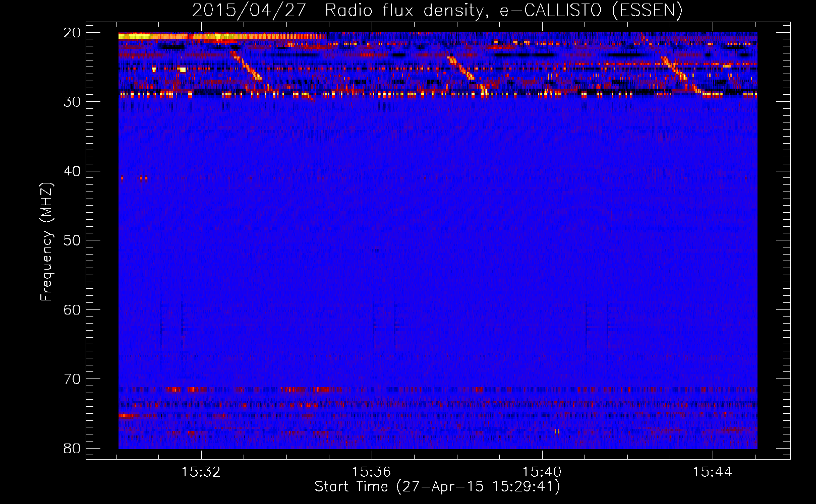Image resolution: width=816 pixels, height=504 pixels.
Task: Click the 50 MHz frequency tick label
Action: (x=72, y=240)
